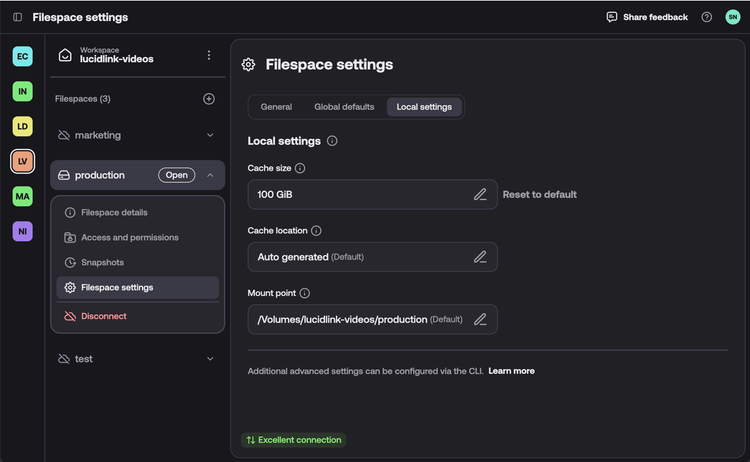Open Filespace details in sidebar

[x=138, y=212]
